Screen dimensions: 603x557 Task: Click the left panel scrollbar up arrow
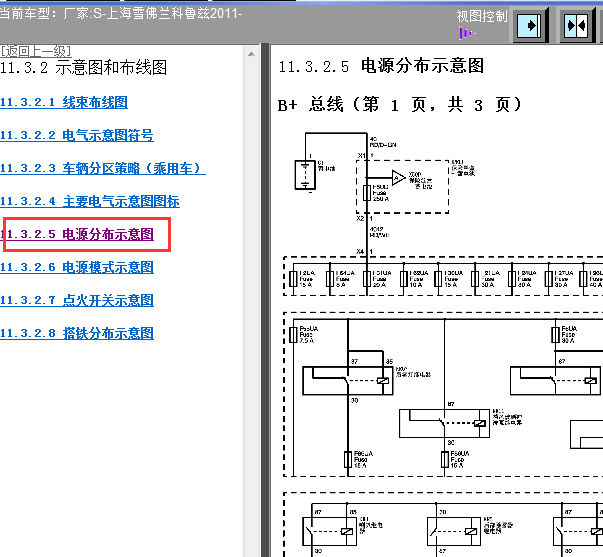click(251, 54)
